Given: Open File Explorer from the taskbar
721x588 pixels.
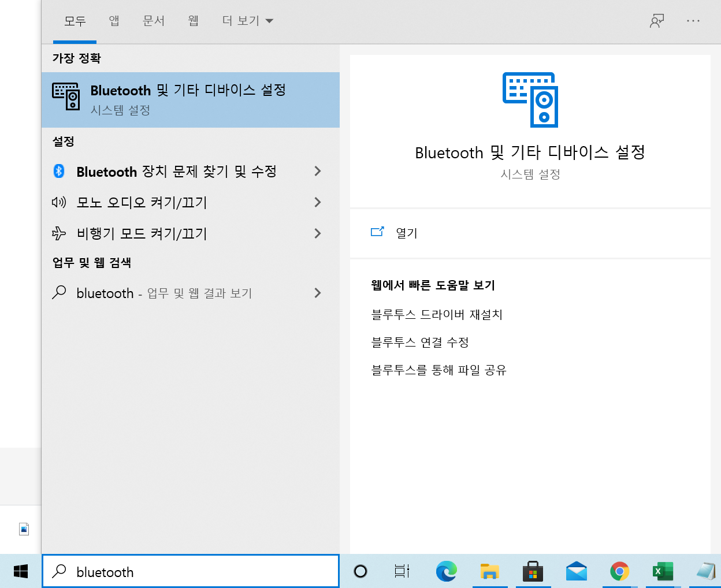Looking at the screenshot, I should pos(489,571).
